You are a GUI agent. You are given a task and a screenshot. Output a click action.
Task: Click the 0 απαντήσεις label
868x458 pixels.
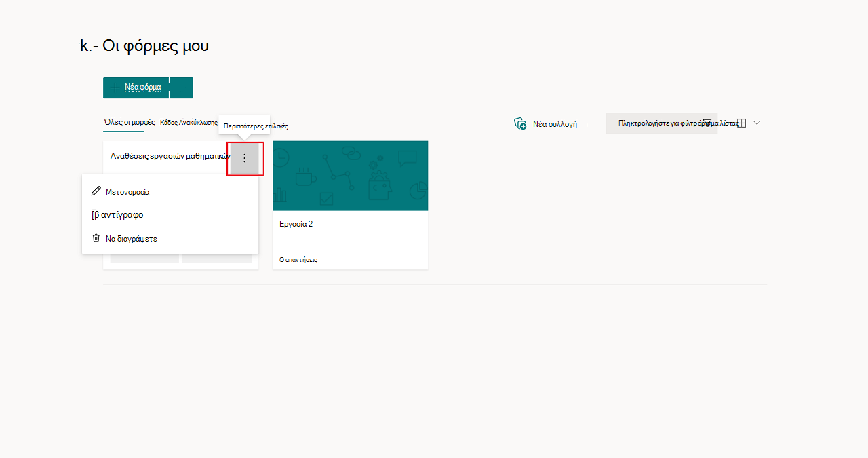coord(298,260)
